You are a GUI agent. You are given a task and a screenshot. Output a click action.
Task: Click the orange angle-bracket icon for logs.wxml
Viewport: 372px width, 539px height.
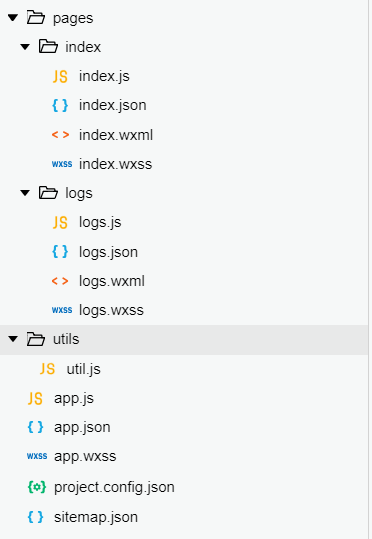pyautogui.click(x=61, y=281)
